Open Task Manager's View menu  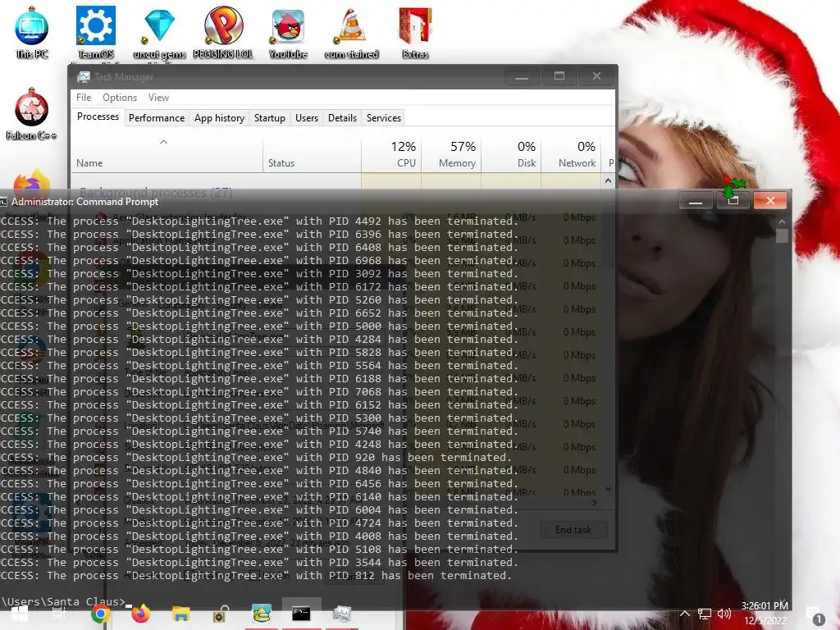point(158,98)
